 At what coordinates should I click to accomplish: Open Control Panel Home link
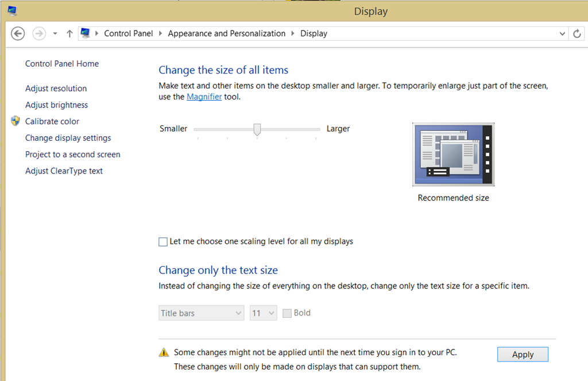[62, 64]
